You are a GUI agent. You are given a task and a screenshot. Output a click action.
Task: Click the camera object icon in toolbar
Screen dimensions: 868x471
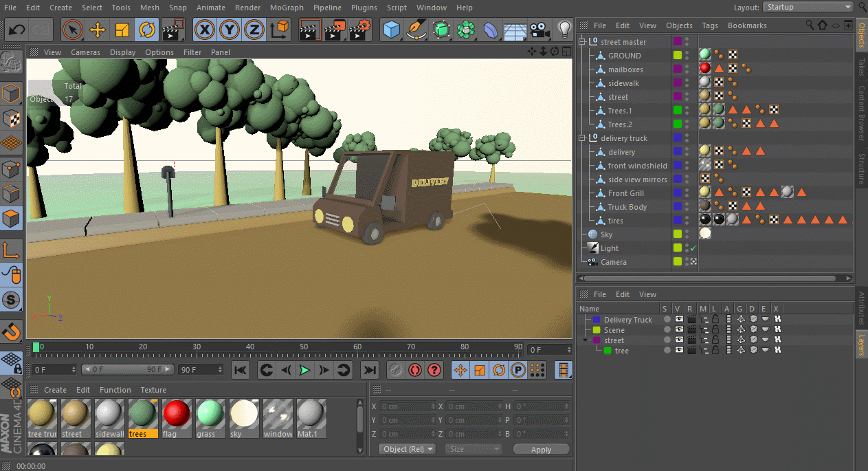tap(540, 30)
